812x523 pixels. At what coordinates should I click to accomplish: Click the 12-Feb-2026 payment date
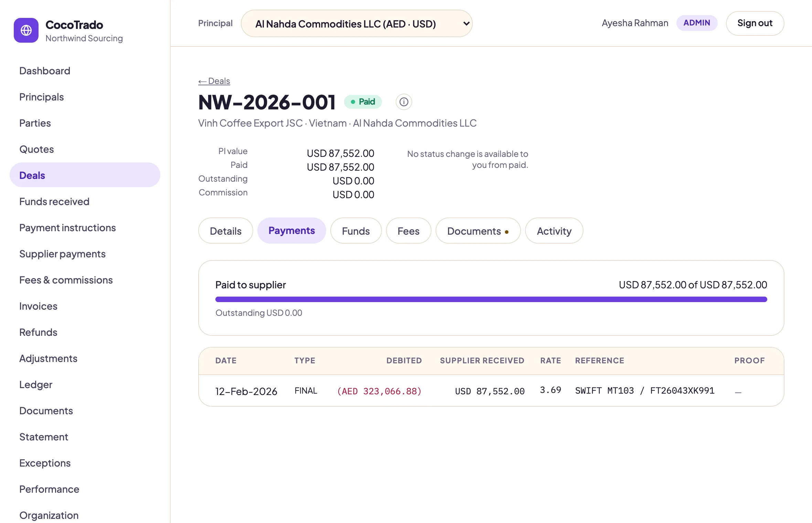coord(246,391)
